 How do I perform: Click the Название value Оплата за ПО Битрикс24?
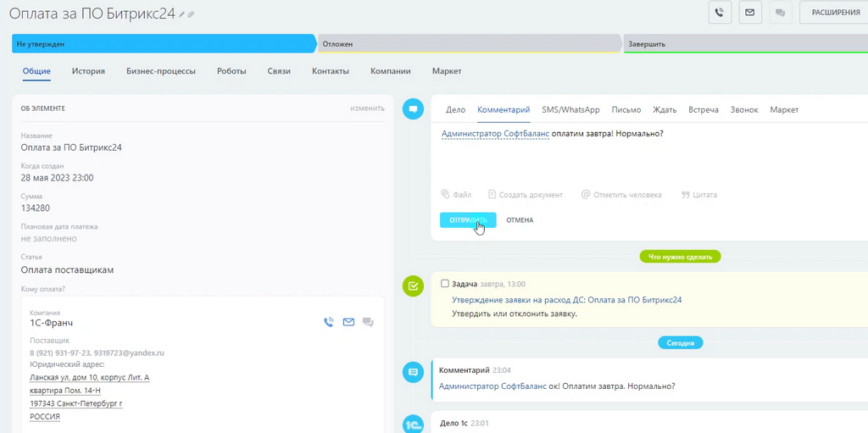tap(71, 147)
